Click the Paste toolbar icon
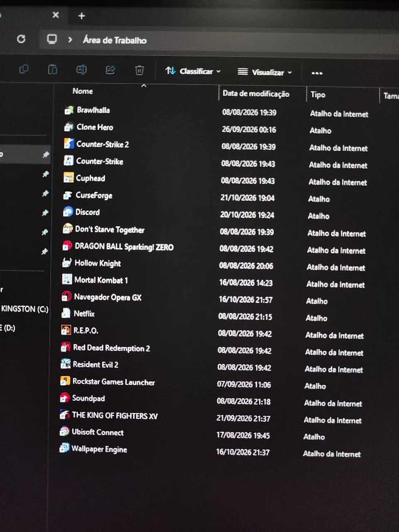Viewport: 399px width, 532px height. [x=52, y=69]
